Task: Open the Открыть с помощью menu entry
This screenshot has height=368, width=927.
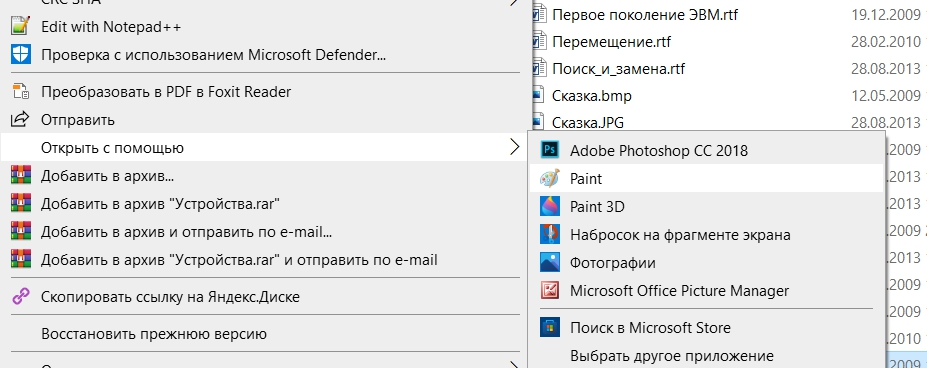Action: (263, 147)
